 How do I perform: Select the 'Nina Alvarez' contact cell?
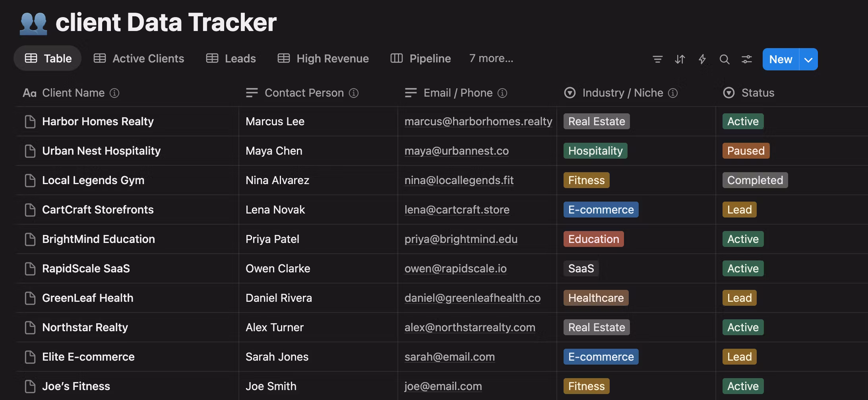point(318,180)
